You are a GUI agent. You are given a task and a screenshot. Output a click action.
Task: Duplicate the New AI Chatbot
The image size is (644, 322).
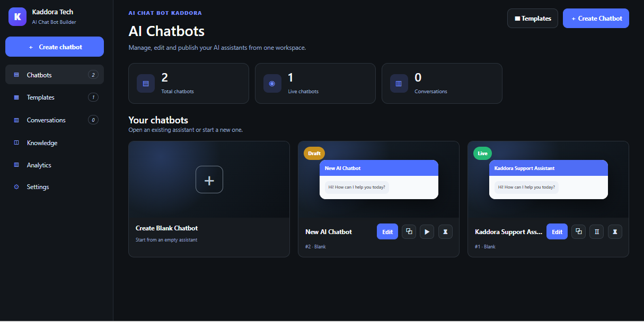click(409, 231)
